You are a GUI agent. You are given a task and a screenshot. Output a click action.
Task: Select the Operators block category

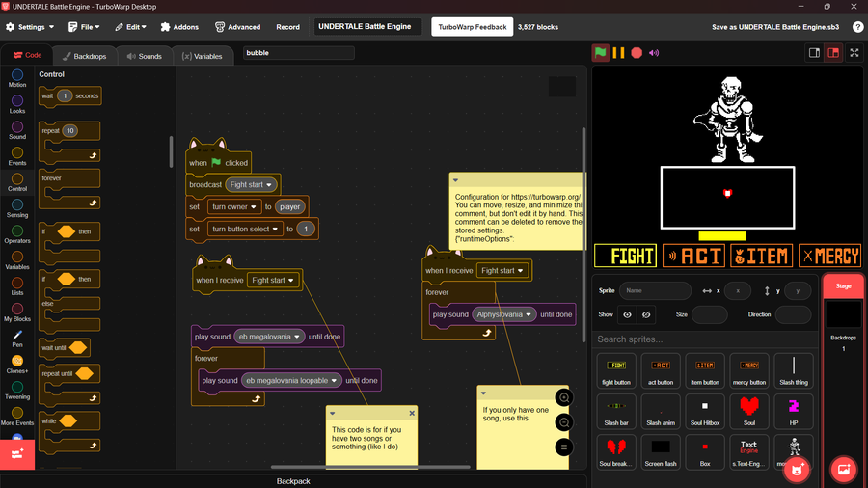17,234
